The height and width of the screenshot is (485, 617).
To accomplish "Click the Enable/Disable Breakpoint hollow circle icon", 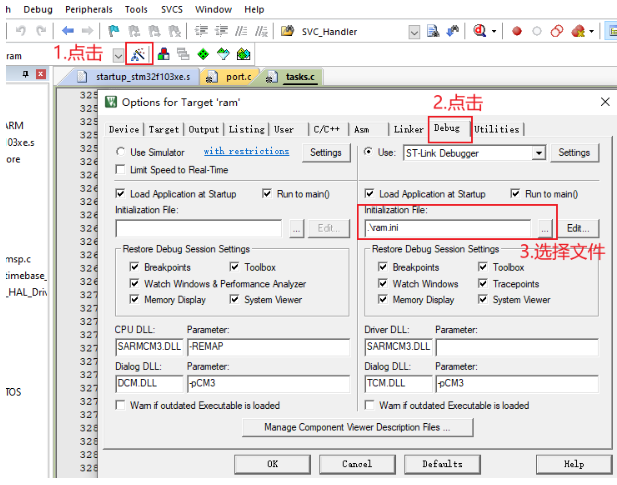I will click(537, 31).
